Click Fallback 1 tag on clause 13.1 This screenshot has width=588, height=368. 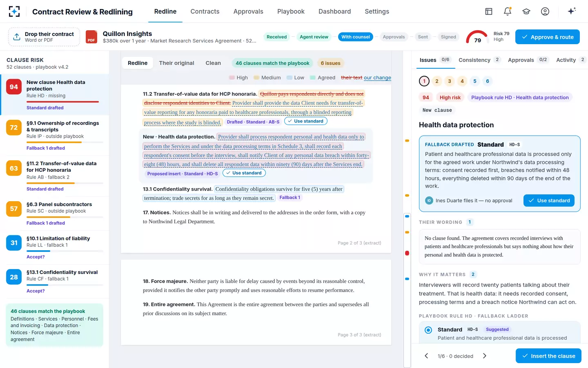point(290,197)
